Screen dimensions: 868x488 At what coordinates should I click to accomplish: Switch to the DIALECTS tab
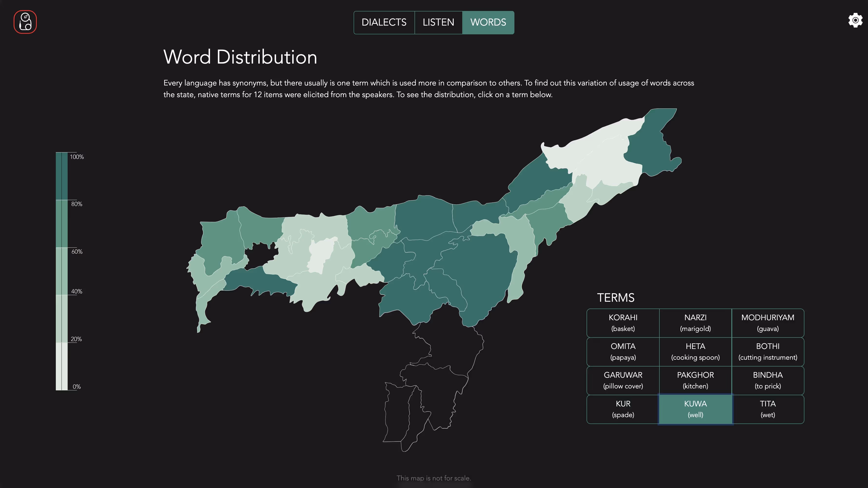(384, 23)
